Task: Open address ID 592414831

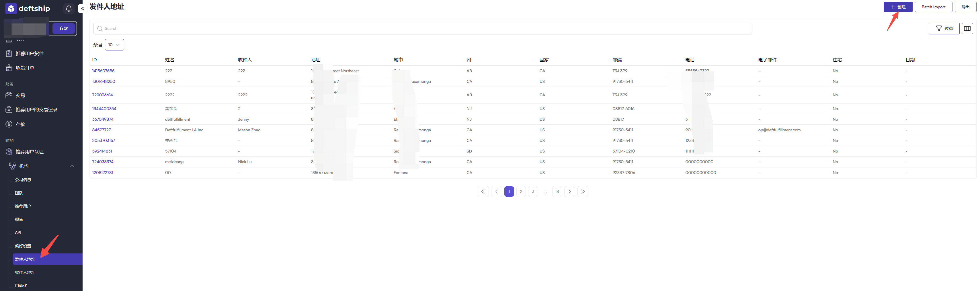Action: (102, 151)
